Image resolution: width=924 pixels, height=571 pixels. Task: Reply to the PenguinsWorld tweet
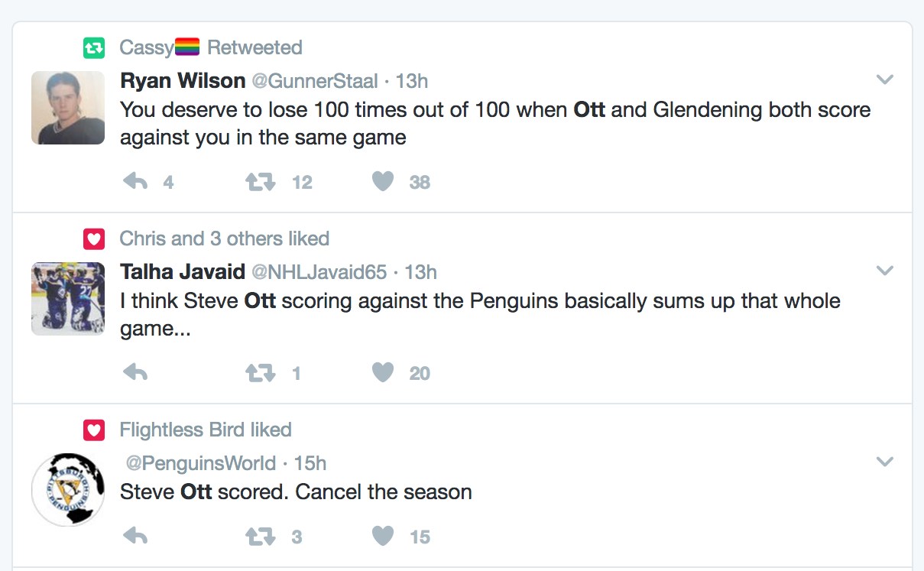click(135, 537)
